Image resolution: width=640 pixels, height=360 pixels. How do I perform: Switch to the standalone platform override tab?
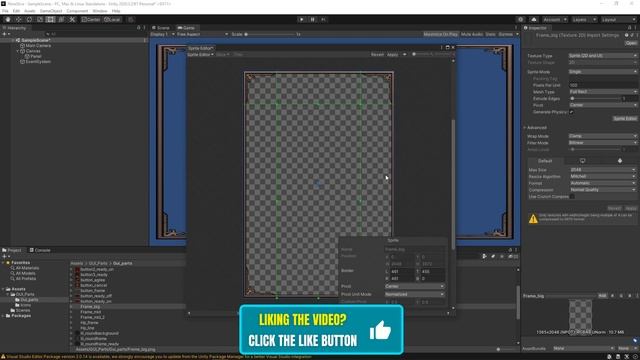coord(582,161)
